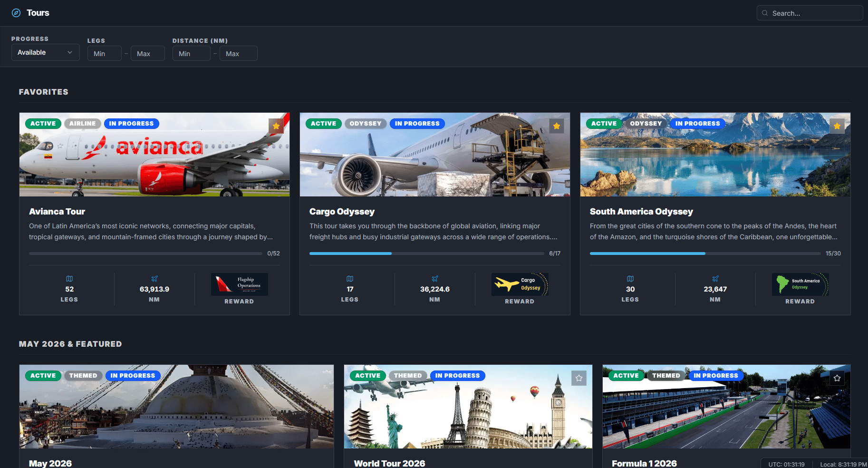Click the Formula 1 2026 title
Image resolution: width=868 pixels, height=468 pixels.
coord(644,463)
